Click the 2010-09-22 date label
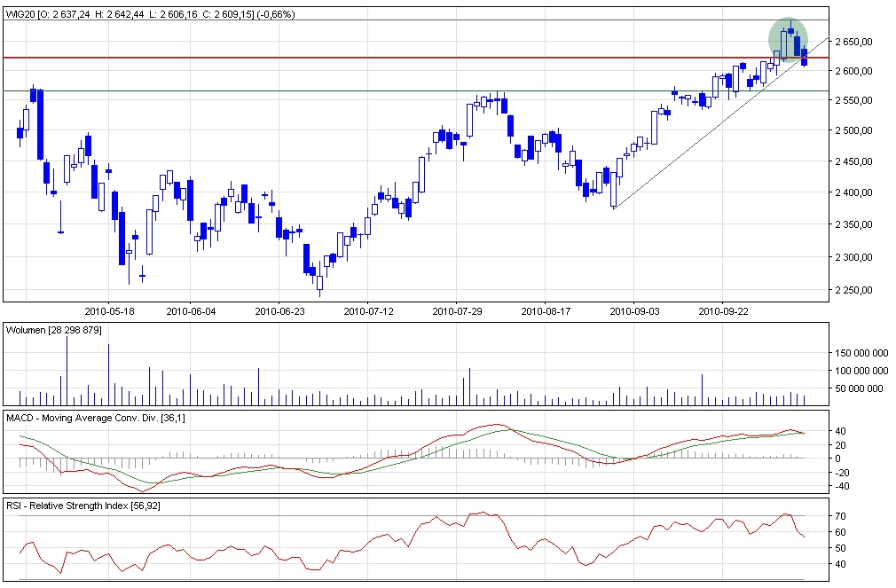The height and width of the screenshot is (588, 896). (724, 311)
